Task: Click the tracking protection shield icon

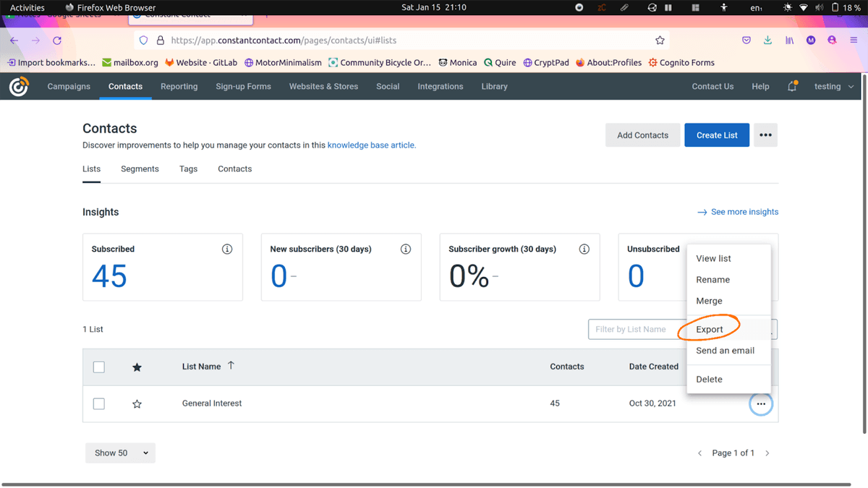Action: [143, 40]
